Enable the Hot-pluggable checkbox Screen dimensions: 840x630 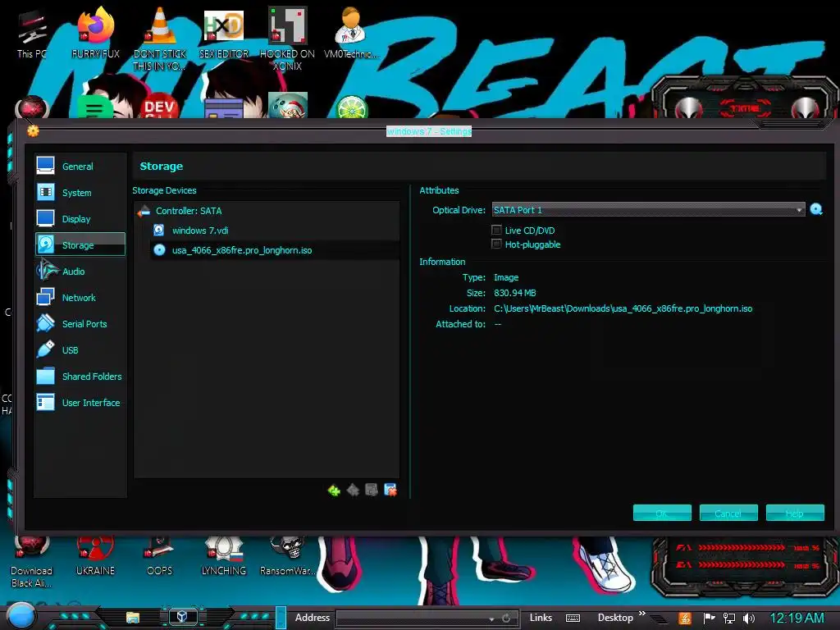pos(496,244)
